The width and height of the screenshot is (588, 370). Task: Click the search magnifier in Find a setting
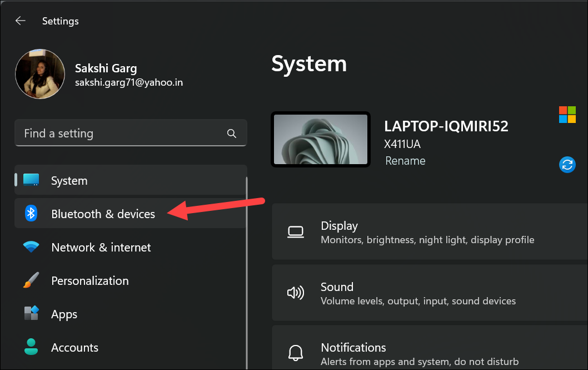(x=231, y=133)
